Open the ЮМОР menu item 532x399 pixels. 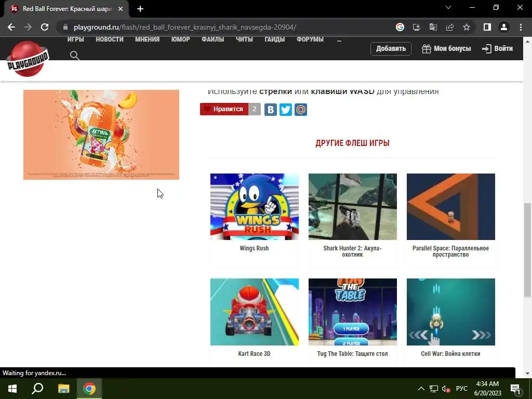pos(180,39)
